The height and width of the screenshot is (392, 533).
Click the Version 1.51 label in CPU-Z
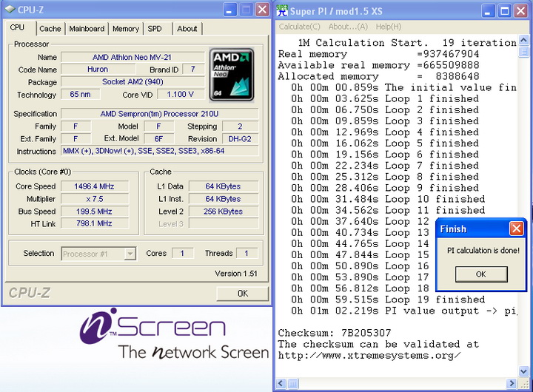coord(236,274)
